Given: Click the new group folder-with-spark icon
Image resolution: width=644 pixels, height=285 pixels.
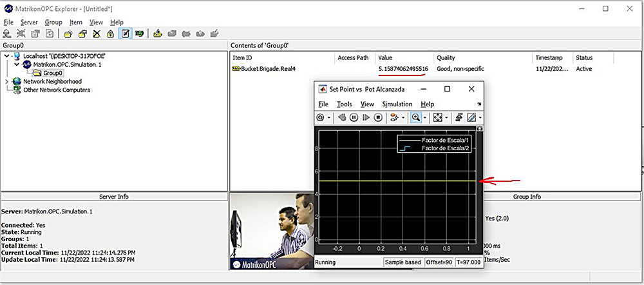Looking at the screenshot, I should [x=68, y=34].
